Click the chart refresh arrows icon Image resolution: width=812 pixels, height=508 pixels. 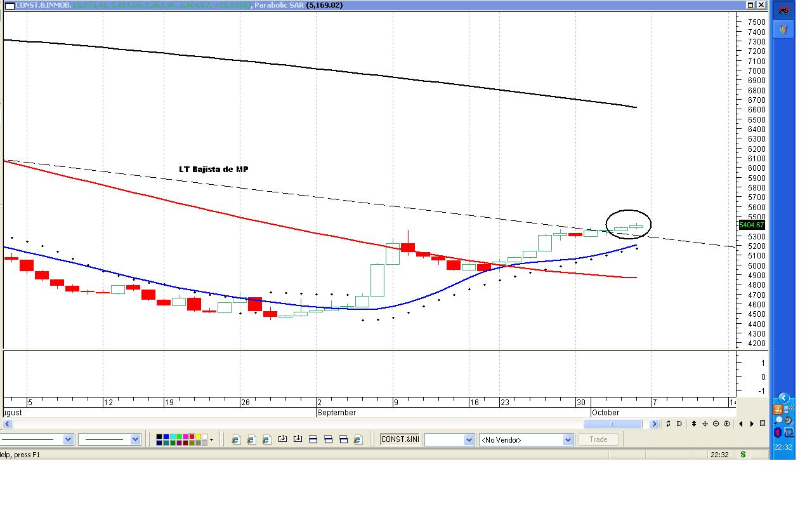point(668,424)
